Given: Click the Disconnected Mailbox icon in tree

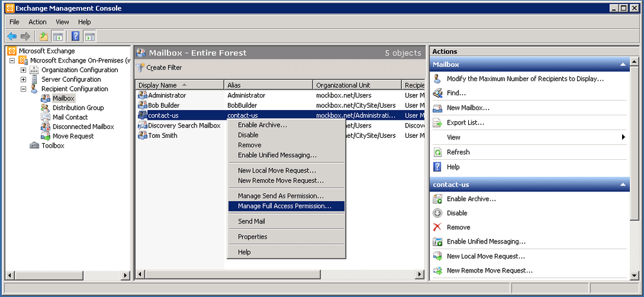Looking at the screenshot, I should (46, 126).
